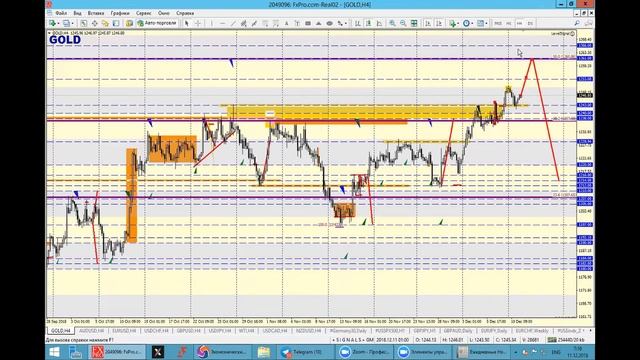Click the LevelSignal indicator label
Viewport: 640px width, 360px height.
[562, 33]
